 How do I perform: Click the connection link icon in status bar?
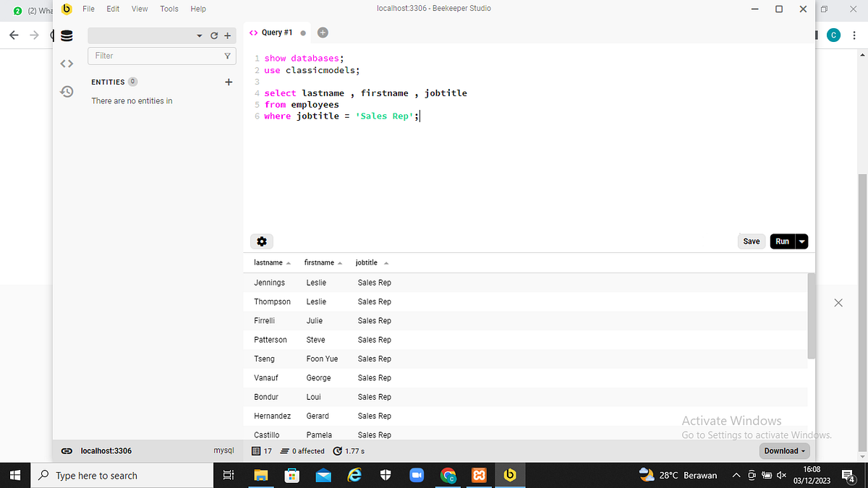[66, 450]
